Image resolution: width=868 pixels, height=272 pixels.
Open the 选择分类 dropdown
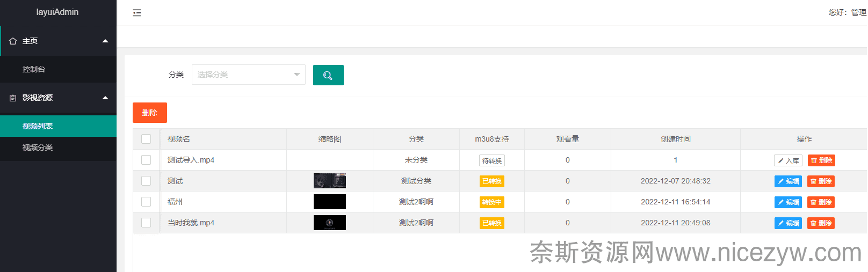[249, 75]
